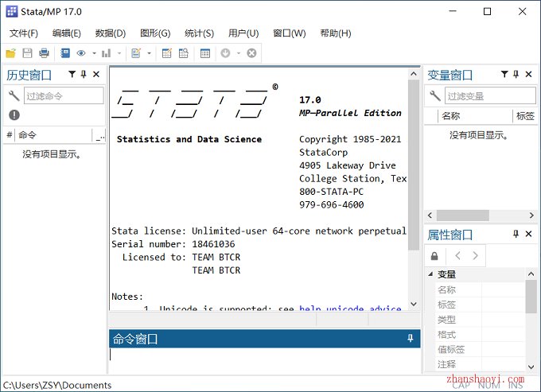Click variables panel scroll left arrow
The width and height of the screenshot is (541, 392).
430,215
